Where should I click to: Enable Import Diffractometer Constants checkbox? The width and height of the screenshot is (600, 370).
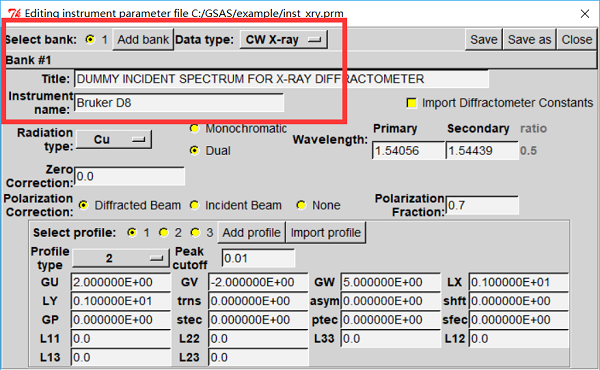411,103
